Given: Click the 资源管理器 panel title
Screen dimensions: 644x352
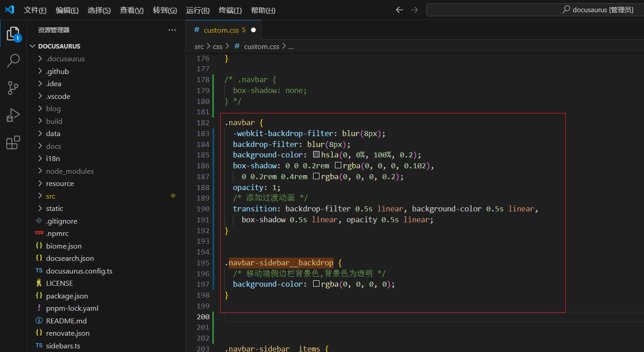Looking at the screenshot, I should coord(54,30).
